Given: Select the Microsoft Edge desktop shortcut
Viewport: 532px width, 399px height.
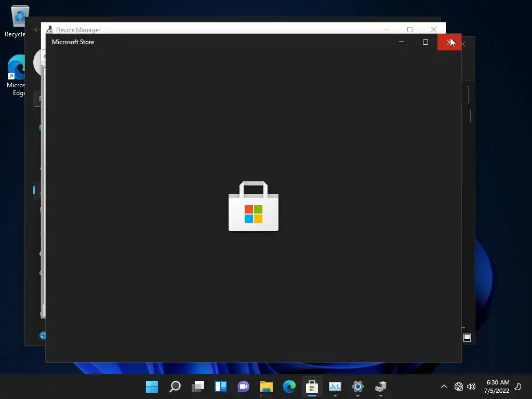Looking at the screenshot, I should coord(16,75).
